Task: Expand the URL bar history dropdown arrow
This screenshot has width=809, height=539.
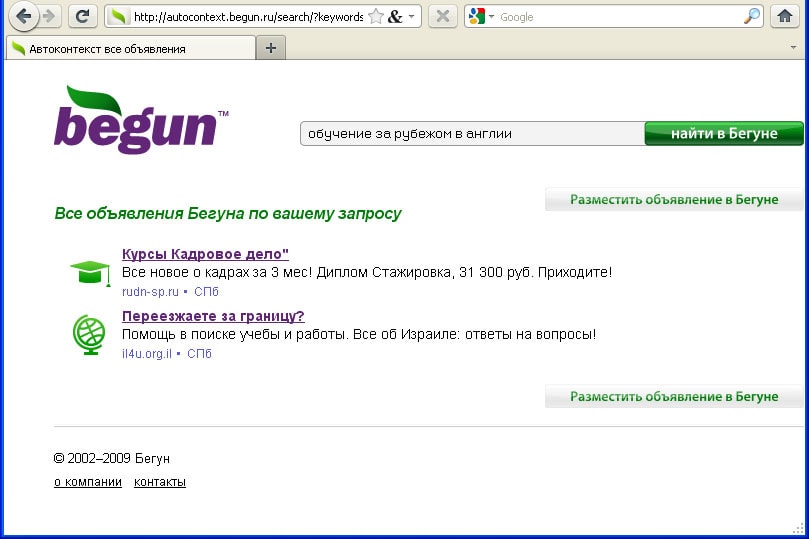Action: (412, 16)
